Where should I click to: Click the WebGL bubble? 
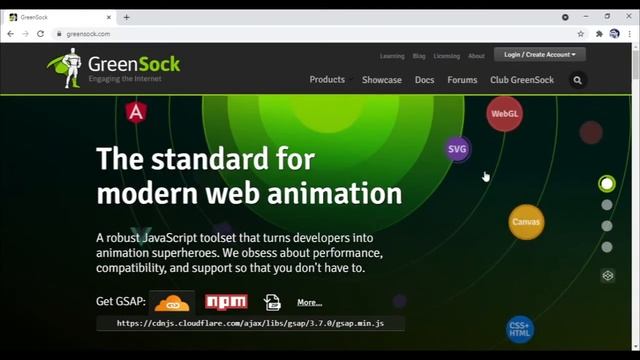click(504, 114)
